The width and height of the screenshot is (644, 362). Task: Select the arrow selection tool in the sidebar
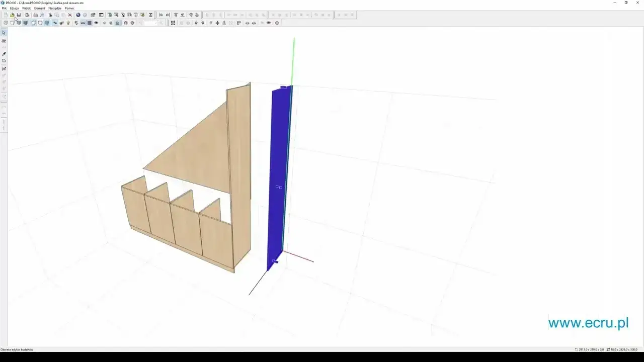(x=4, y=32)
